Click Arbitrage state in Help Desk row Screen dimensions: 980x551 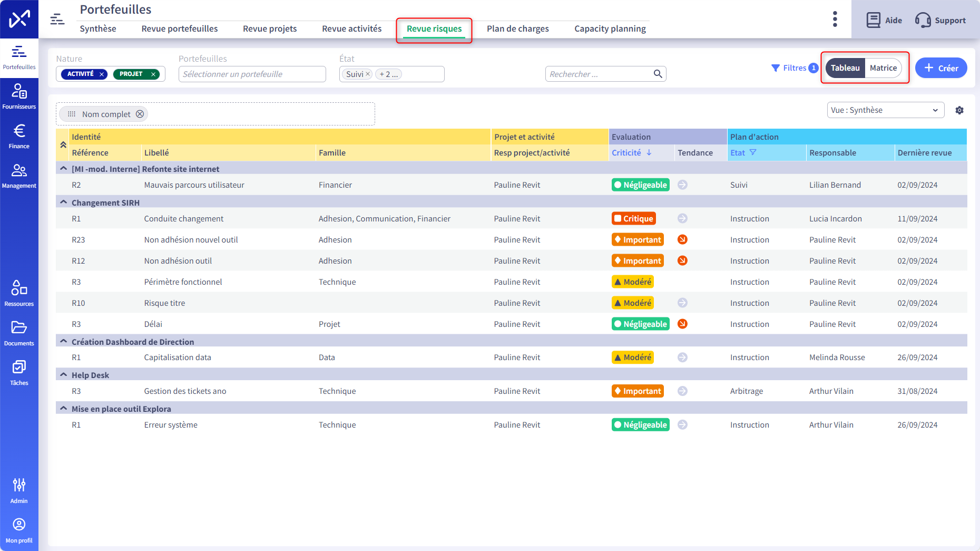747,391
